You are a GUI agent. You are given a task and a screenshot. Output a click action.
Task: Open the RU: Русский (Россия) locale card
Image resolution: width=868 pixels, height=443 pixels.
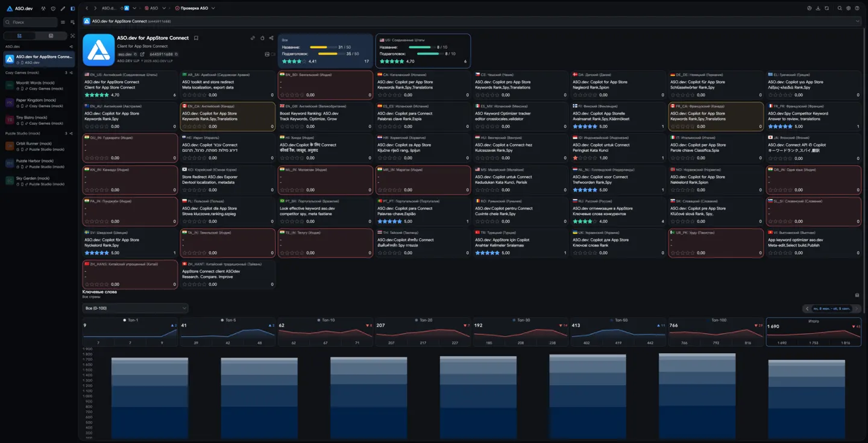618,212
